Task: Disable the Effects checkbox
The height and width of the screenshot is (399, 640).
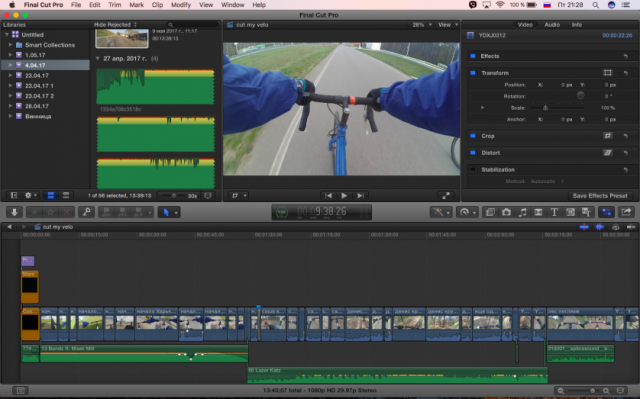Action: pos(473,56)
